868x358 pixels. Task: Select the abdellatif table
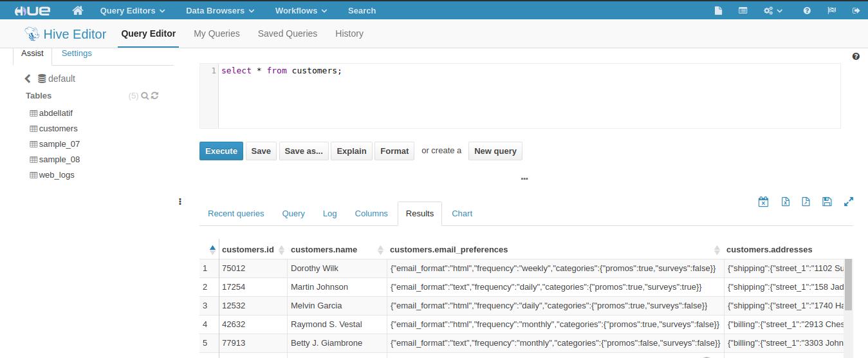click(56, 113)
